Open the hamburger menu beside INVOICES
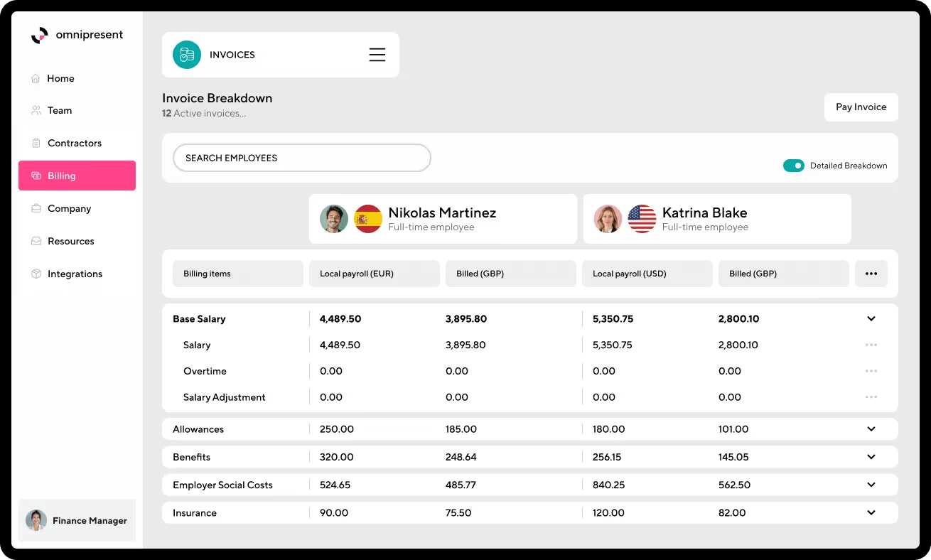 [x=377, y=55]
